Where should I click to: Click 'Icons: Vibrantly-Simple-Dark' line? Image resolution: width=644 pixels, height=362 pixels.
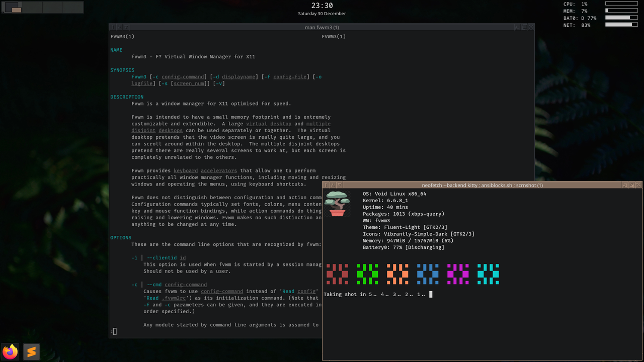point(419,234)
